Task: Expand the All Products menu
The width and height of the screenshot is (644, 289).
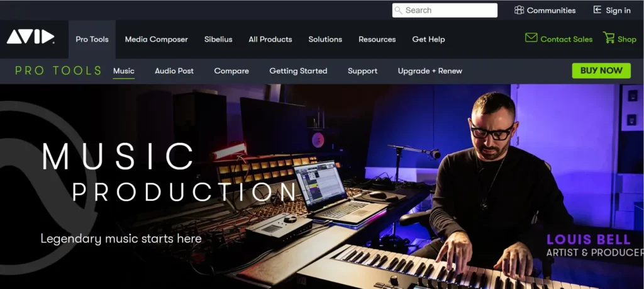Action: pos(270,40)
